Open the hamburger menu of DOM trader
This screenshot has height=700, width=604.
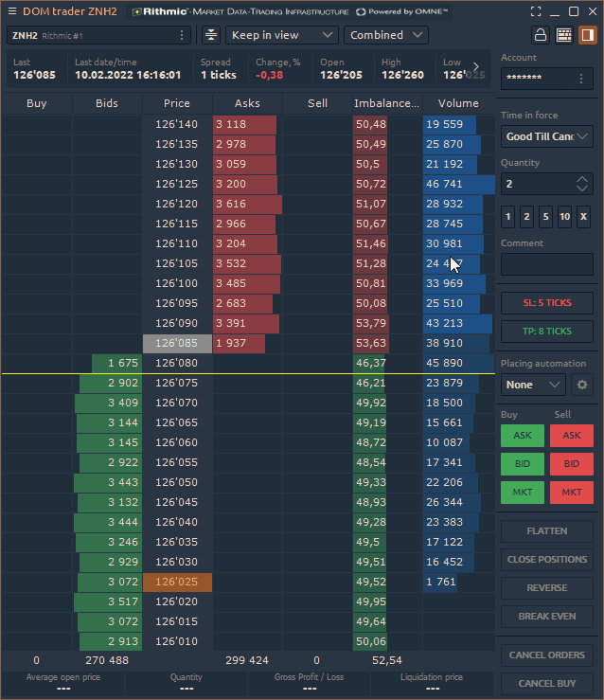[11, 11]
